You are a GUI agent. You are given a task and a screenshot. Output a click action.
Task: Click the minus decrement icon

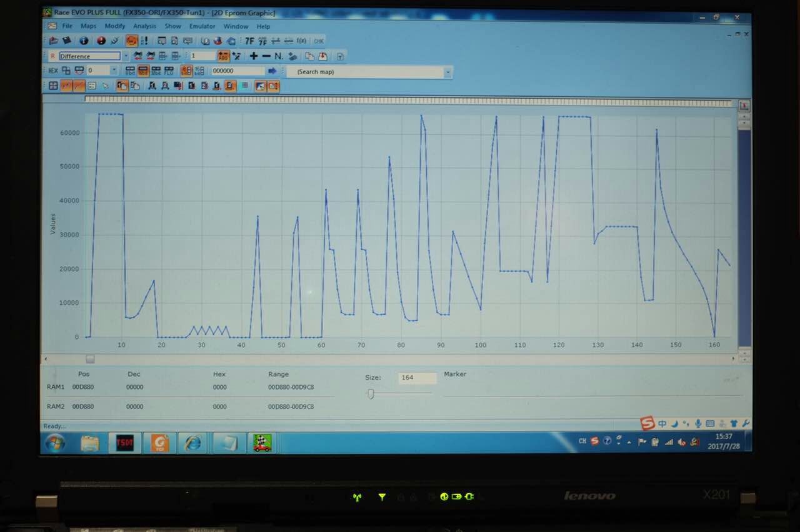266,56
